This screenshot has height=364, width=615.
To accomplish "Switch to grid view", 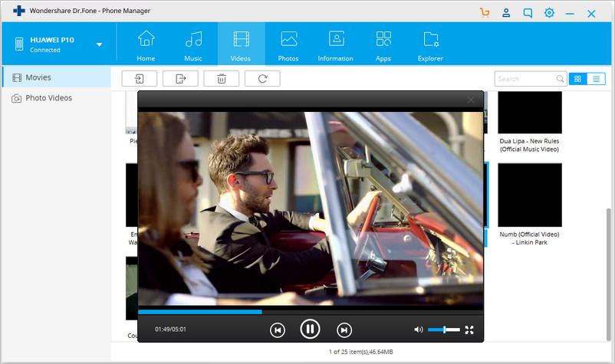I will click(x=577, y=79).
